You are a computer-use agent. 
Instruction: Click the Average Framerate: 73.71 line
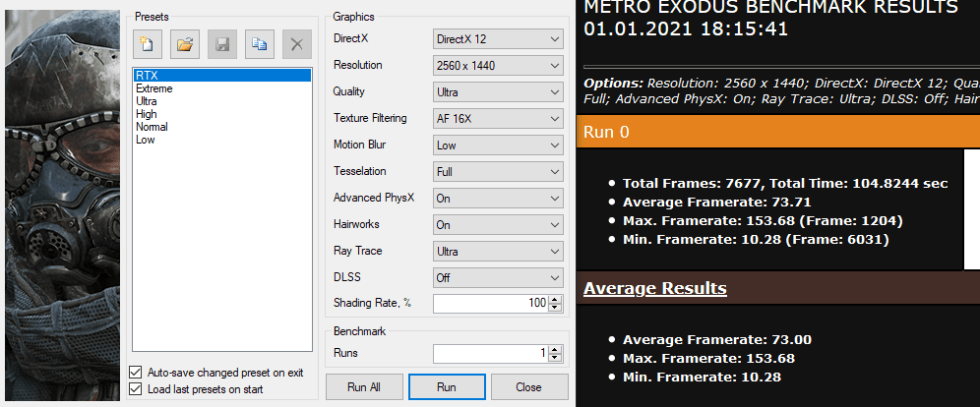coord(717,203)
